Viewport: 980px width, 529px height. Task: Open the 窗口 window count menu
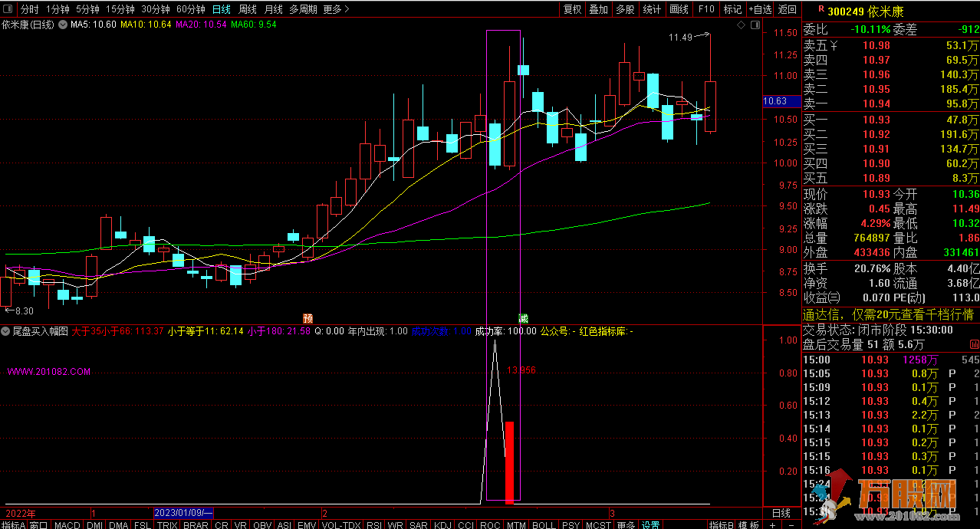point(38,524)
